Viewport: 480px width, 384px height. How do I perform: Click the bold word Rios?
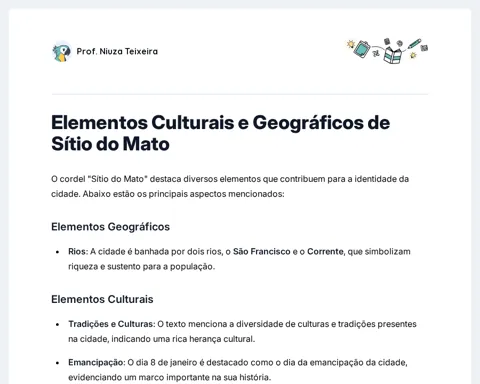tap(77, 251)
